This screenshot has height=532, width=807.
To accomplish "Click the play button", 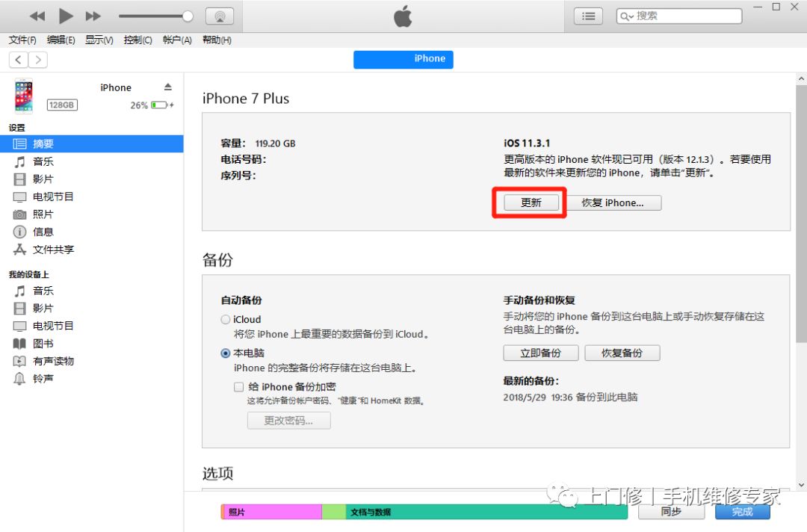I will [65, 16].
